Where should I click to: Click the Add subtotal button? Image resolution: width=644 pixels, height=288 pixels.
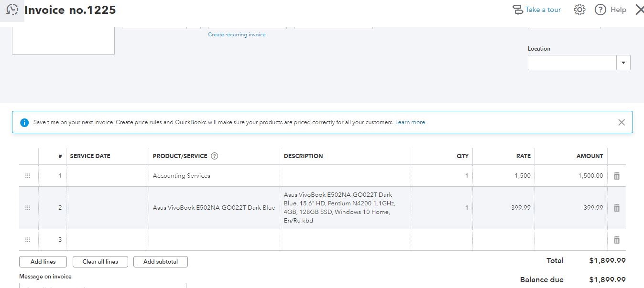coord(160,262)
